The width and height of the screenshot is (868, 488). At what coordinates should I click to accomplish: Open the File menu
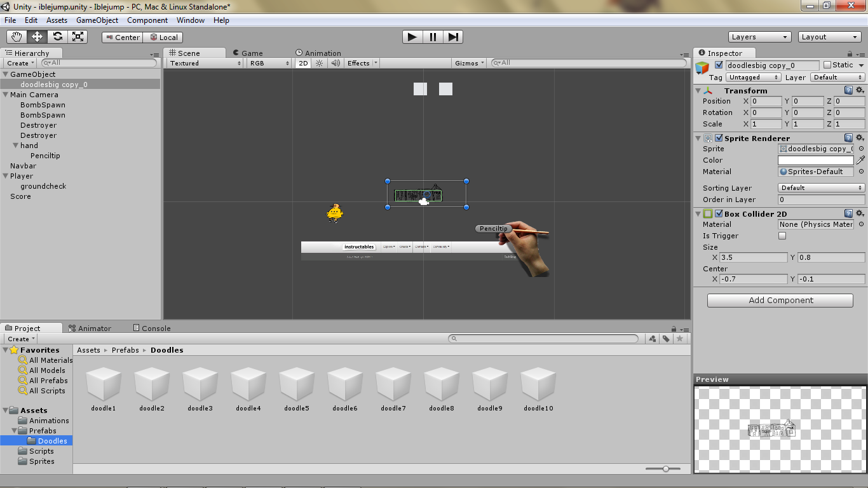[x=10, y=20]
